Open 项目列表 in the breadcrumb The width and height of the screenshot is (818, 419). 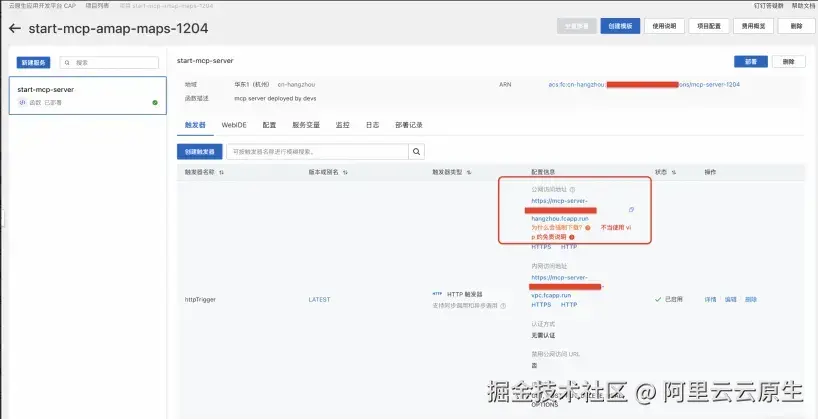coord(98,6)
